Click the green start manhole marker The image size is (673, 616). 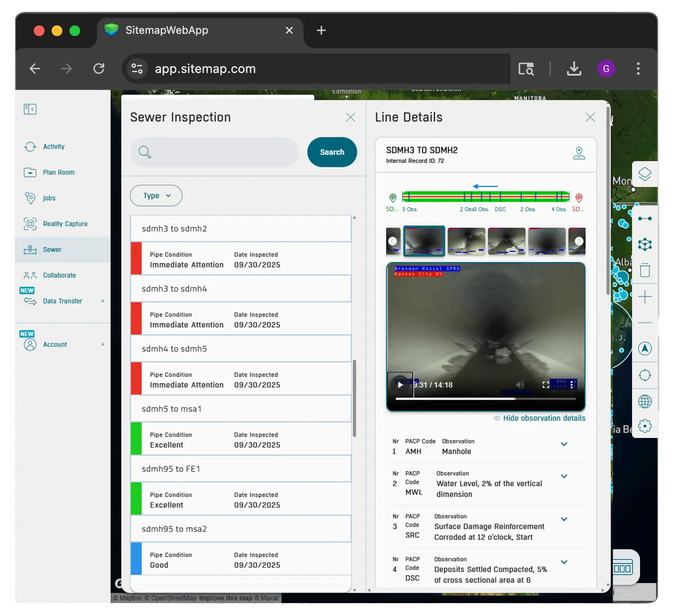tap(393, 198)
